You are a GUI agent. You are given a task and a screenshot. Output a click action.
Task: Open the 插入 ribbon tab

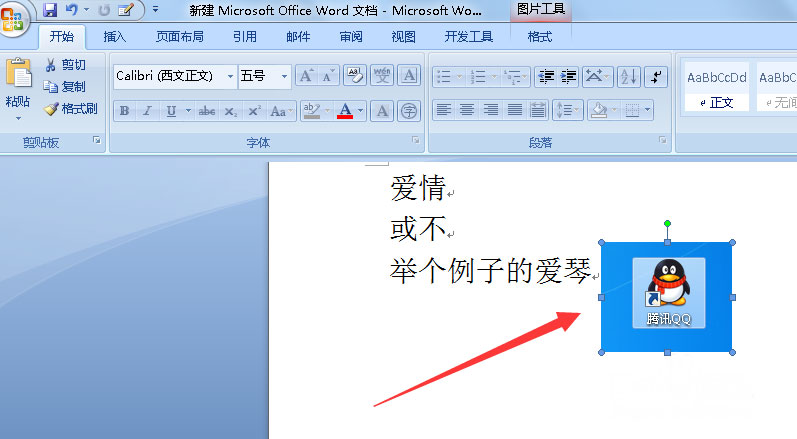coord(114,37)
